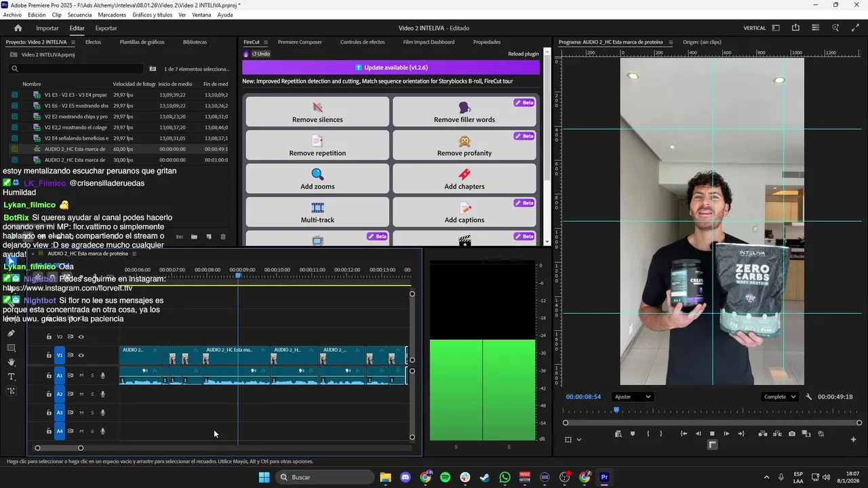Enable voice-over record on track A3

[x=103, y=412]
